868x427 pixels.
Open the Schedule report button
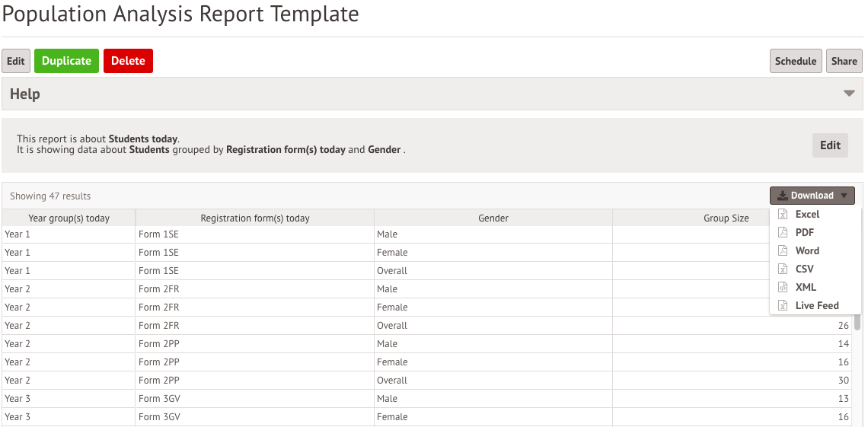tap(796, 61)
